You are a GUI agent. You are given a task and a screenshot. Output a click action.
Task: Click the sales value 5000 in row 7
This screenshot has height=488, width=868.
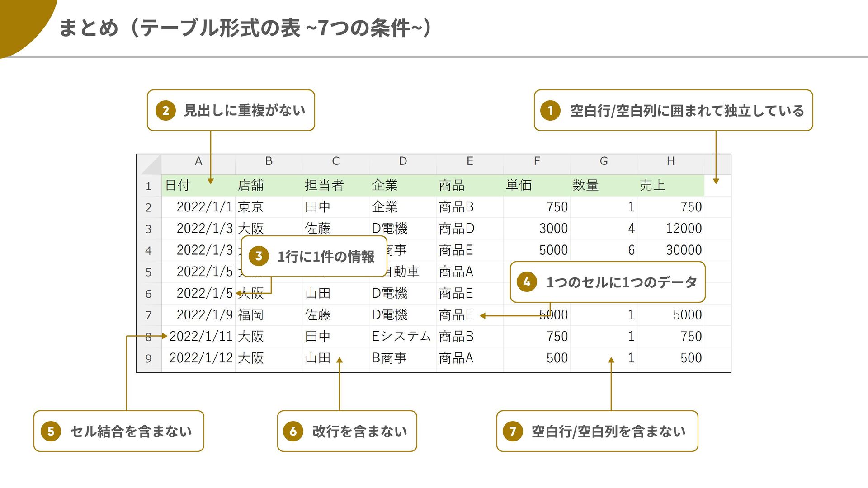pos(670,315)
